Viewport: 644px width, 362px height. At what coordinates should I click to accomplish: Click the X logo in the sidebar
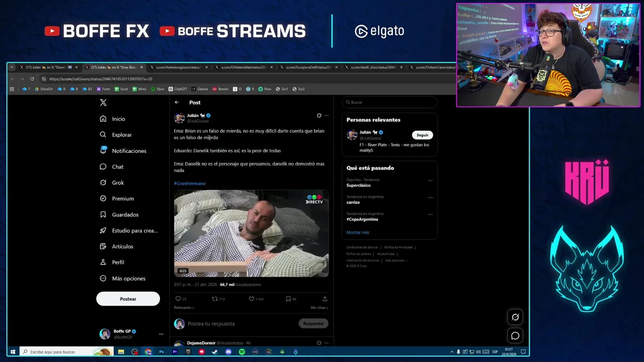[x=103, y=103]
